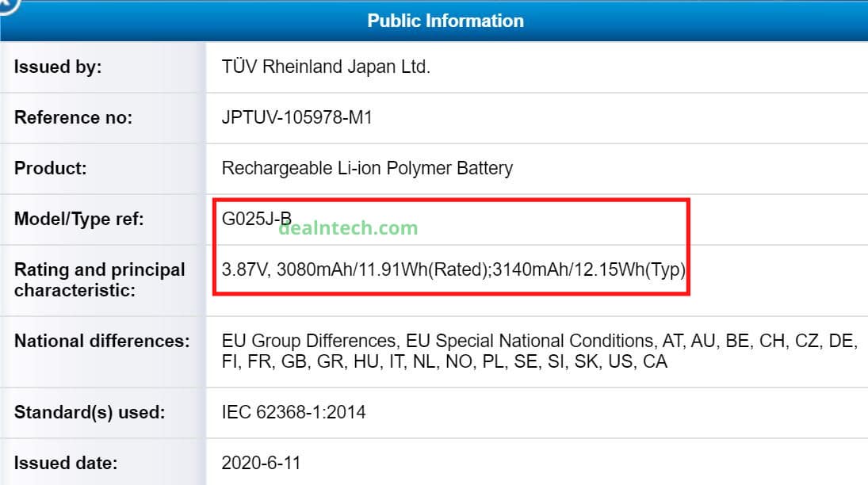Click issued date 2020-6-11
868x485 pixels.
(261, 463)
